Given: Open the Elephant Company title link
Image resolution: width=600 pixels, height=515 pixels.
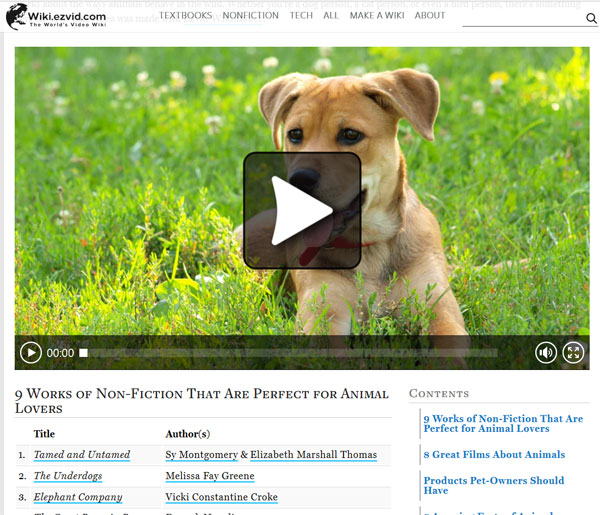Looking at the screenshot, I should [78, 497].
